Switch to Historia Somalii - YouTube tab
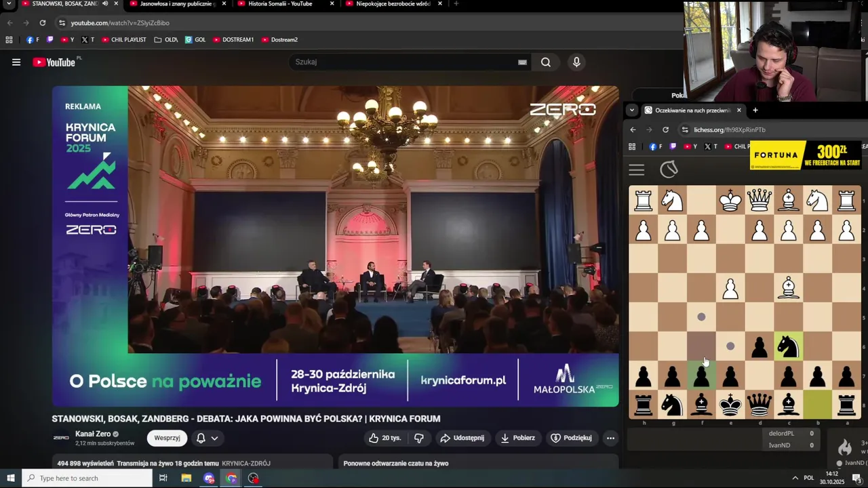Viewport: 868px width, 488px height. pos(280,4)
